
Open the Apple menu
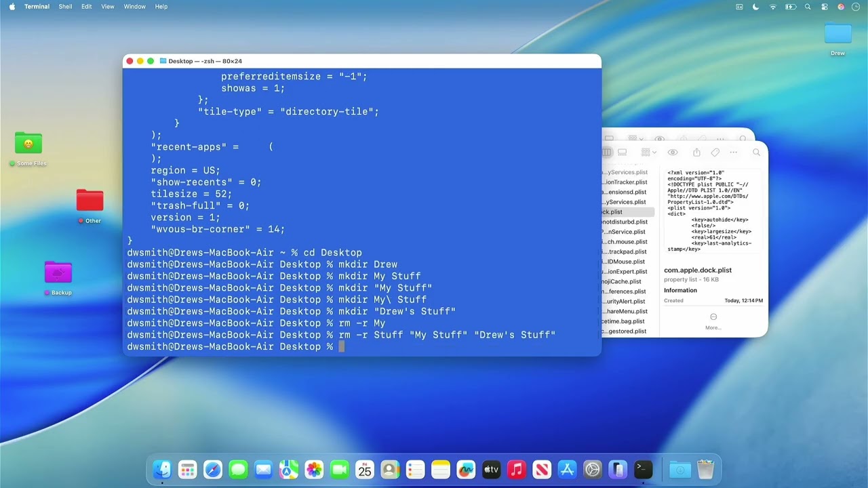tap(12, 7)
